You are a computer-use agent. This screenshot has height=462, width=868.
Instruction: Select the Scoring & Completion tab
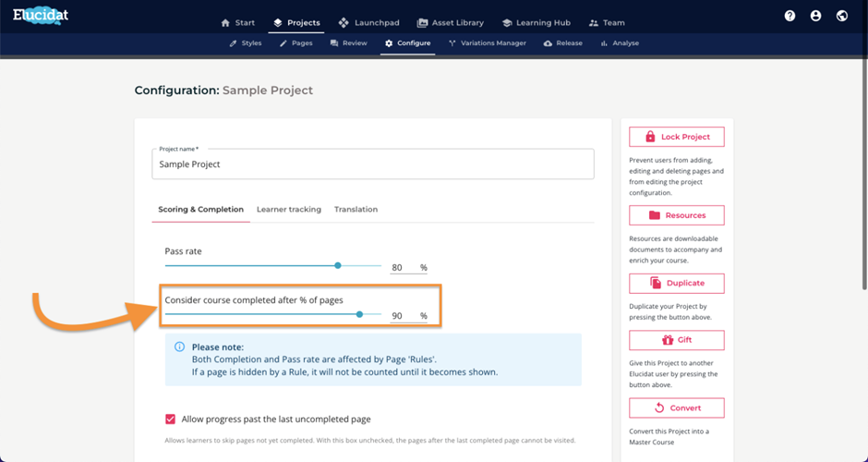pyautogui.click(x=201, y=210)
